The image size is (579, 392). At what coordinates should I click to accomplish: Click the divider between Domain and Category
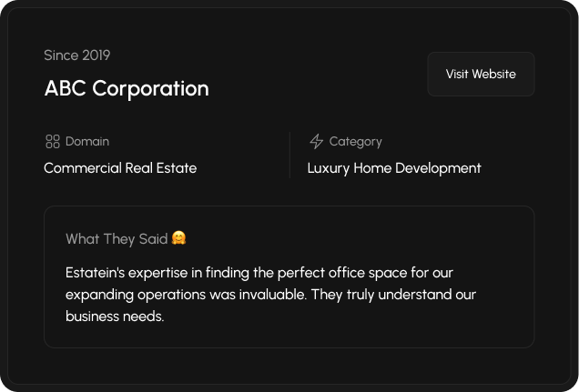click(289, 155)
